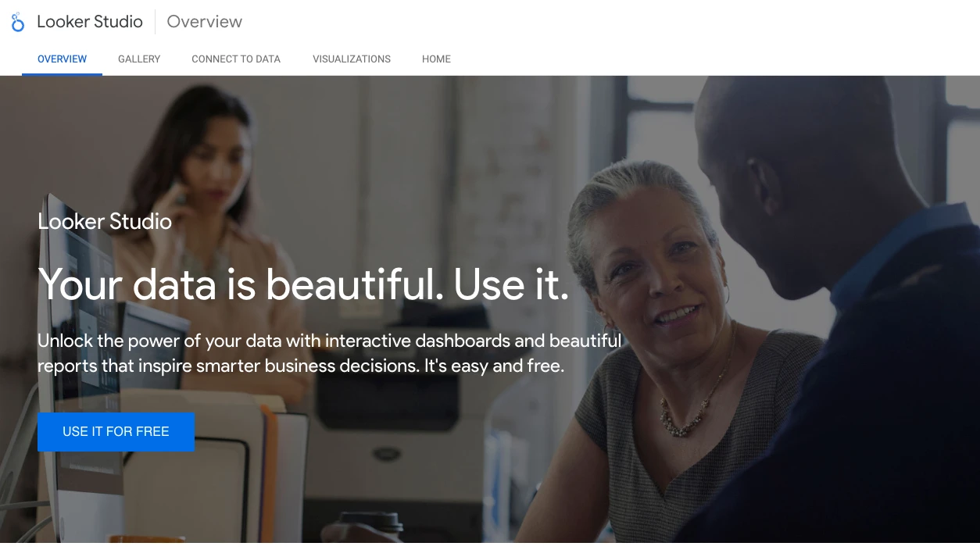Click the USE IT FOR FREE button
This screenshot has height=557, width=980.
[x=116, y=431]
